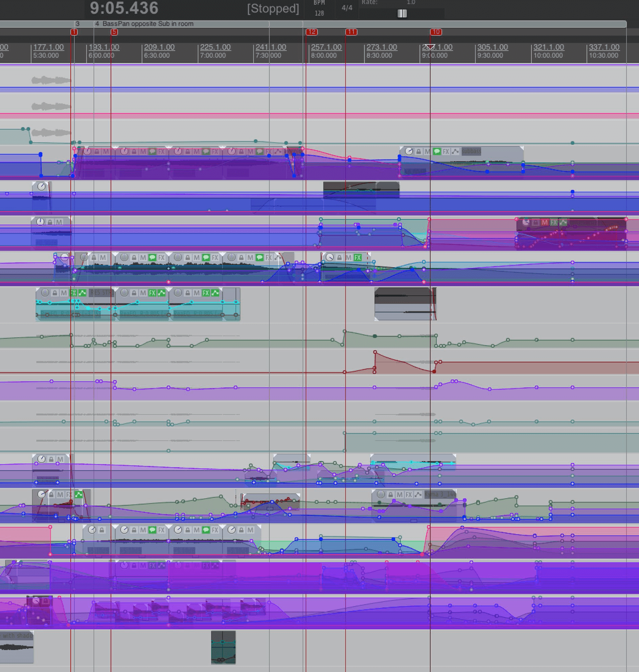Unmute the item with the red M button
The image size is (639, 672).
pos(545,223)
